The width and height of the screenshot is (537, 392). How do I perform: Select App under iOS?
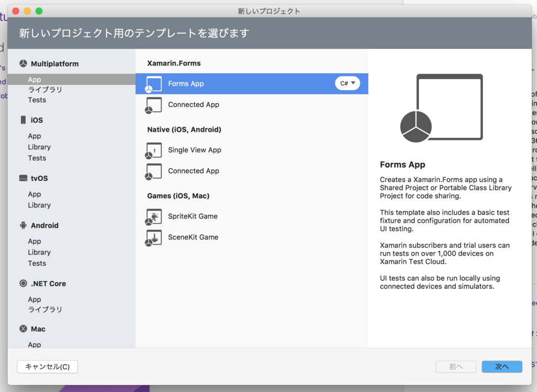pyautogui.click(x=35, y=136)
